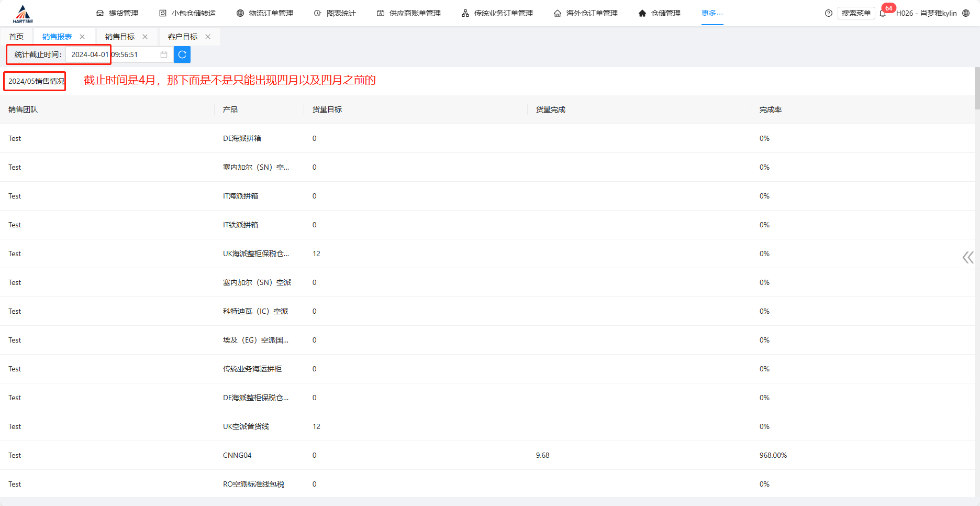
Task: Open the 图表统计 menu
Action: coord(335,13)
